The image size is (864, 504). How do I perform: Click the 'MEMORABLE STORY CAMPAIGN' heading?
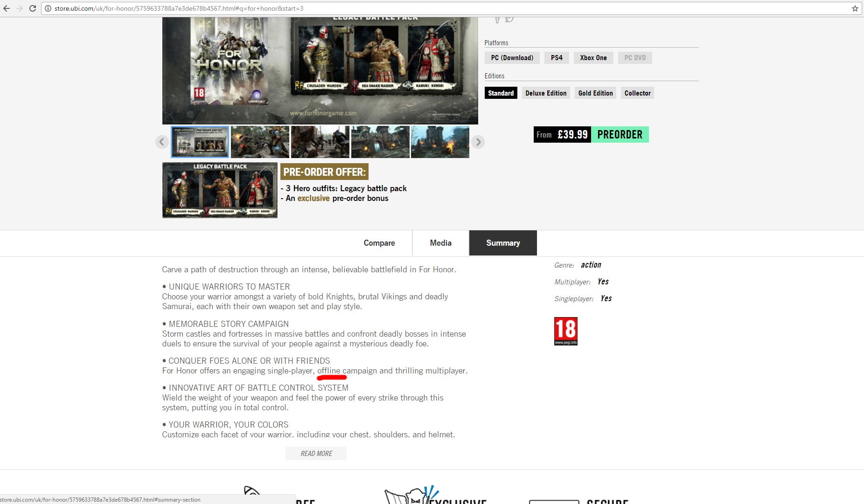point(229,324)
